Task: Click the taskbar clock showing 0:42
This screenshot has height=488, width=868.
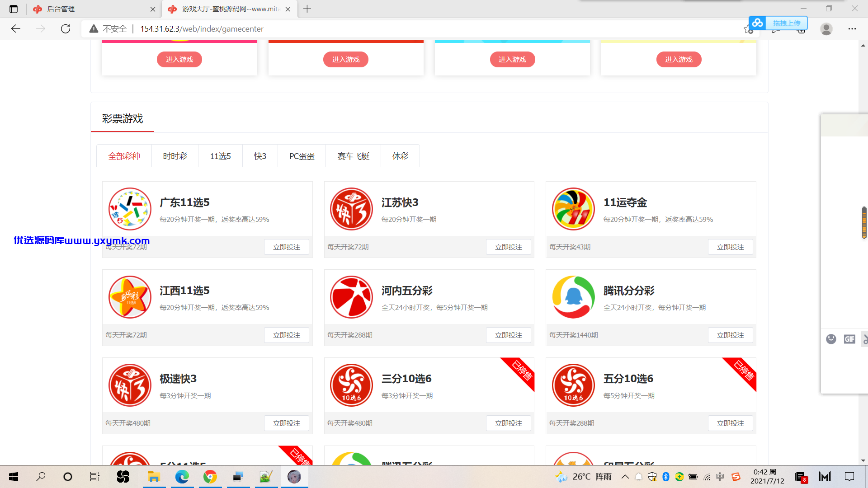Action: pyautogui.click(x=768, y=477)
